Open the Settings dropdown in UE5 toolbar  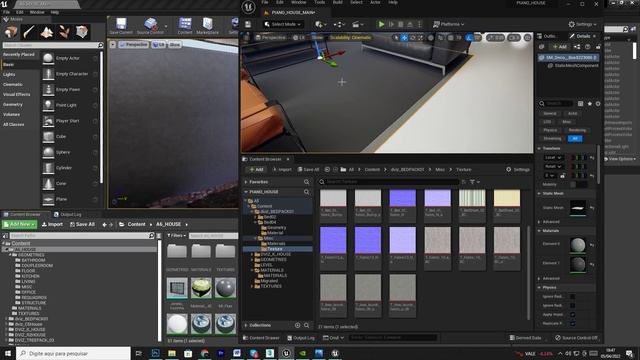pyautogui.click(x=582, y=24)
